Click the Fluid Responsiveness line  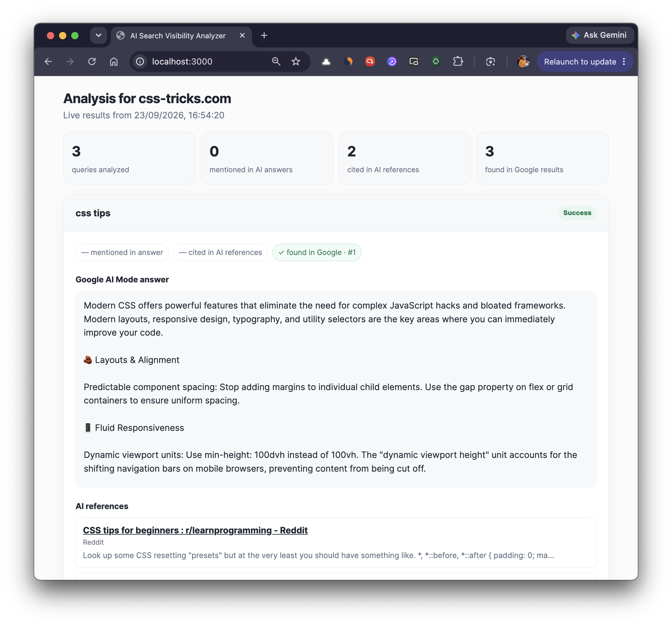click(134, 428)
